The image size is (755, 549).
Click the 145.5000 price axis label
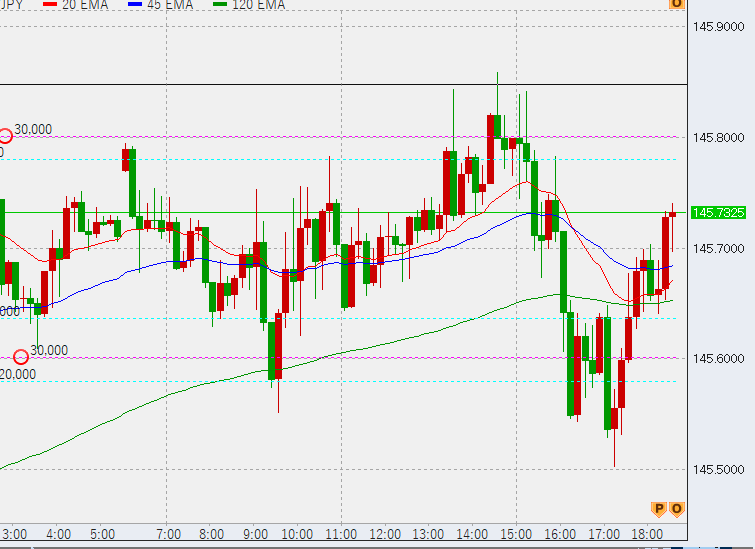click(x=719, y=469)
